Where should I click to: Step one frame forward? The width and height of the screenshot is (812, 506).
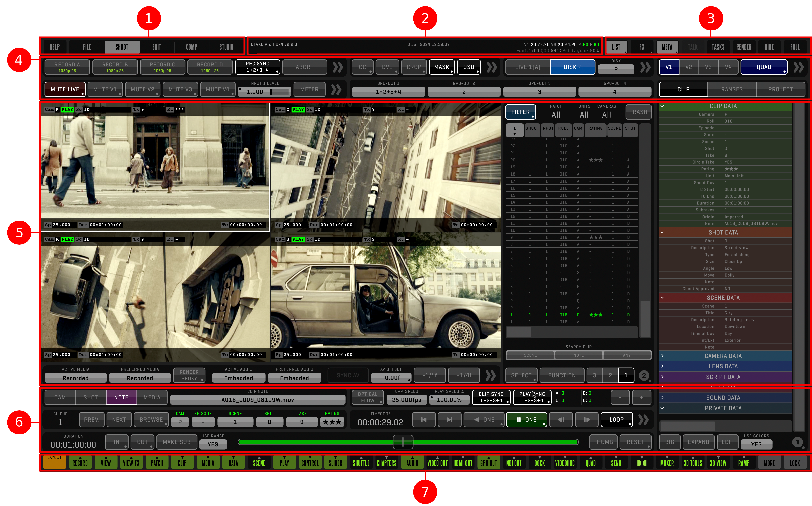[587, 420]
